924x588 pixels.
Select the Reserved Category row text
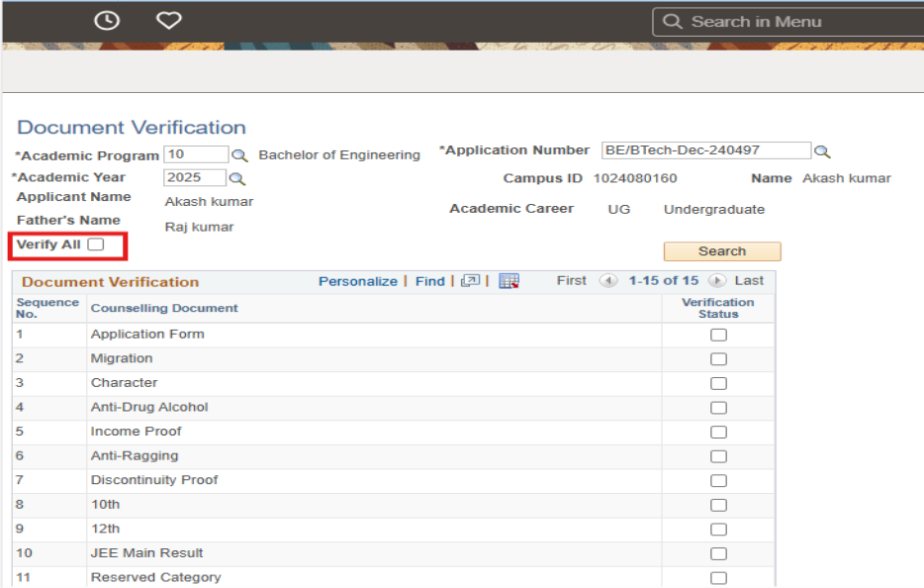[x=155, y=577]
